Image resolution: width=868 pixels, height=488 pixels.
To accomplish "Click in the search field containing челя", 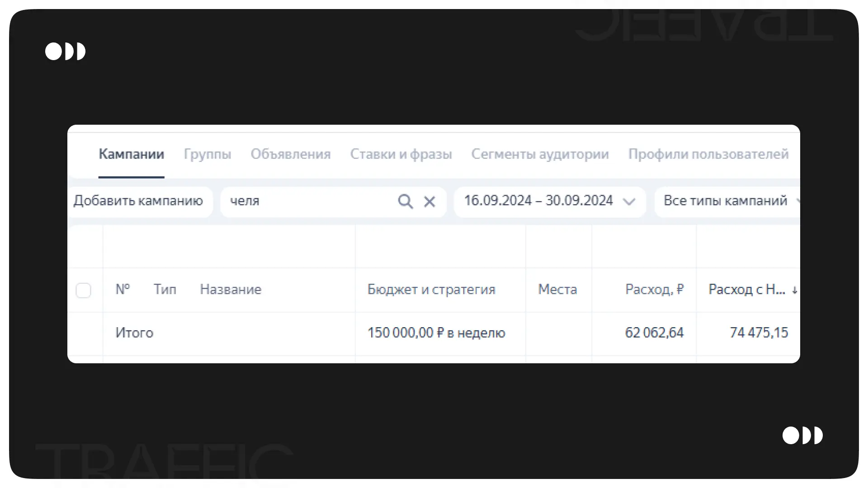I will (x=307, y=201).
